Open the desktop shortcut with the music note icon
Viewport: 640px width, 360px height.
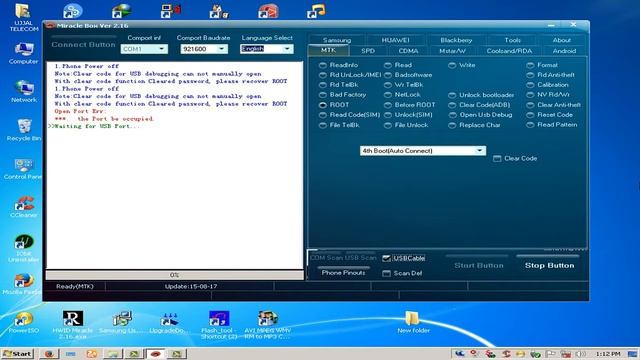tap(316, 11)
